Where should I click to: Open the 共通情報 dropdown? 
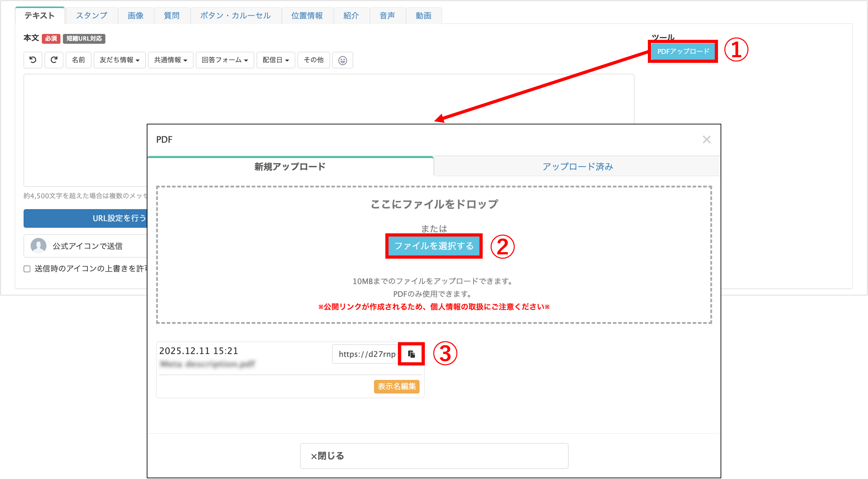(170, 60)
